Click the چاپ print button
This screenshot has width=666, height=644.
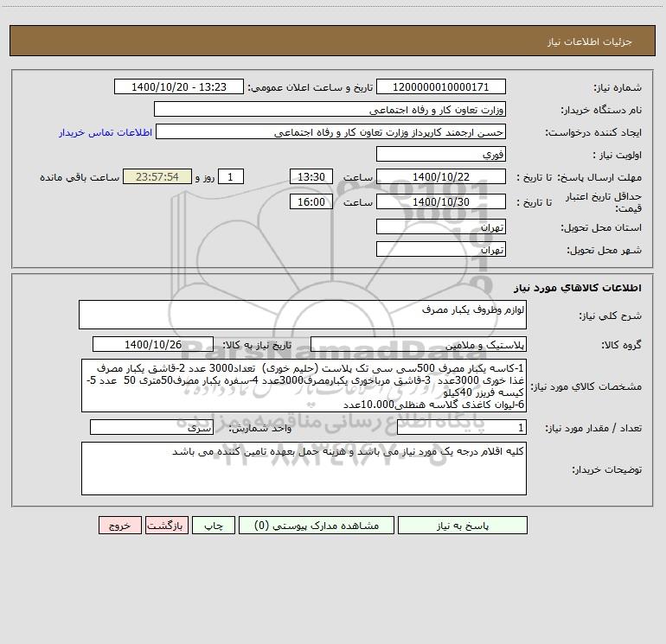(x=214, y=525)
